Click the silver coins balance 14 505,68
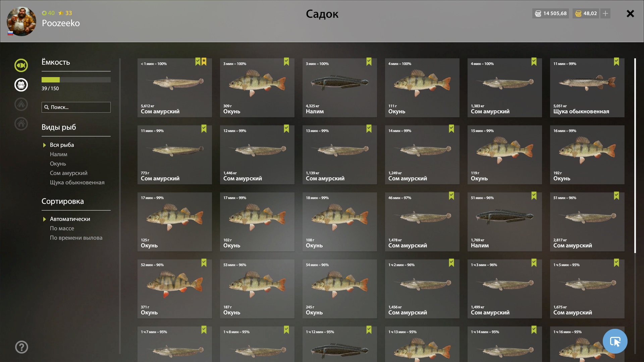This screenshot has width=644, height=362. click(550, 13)
